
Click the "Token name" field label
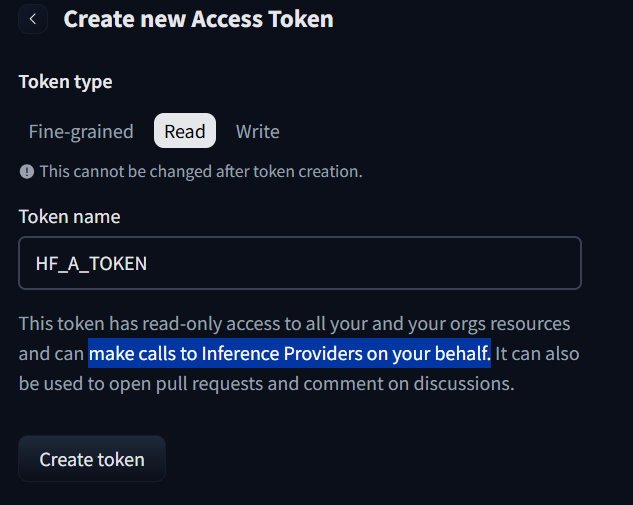69,216
